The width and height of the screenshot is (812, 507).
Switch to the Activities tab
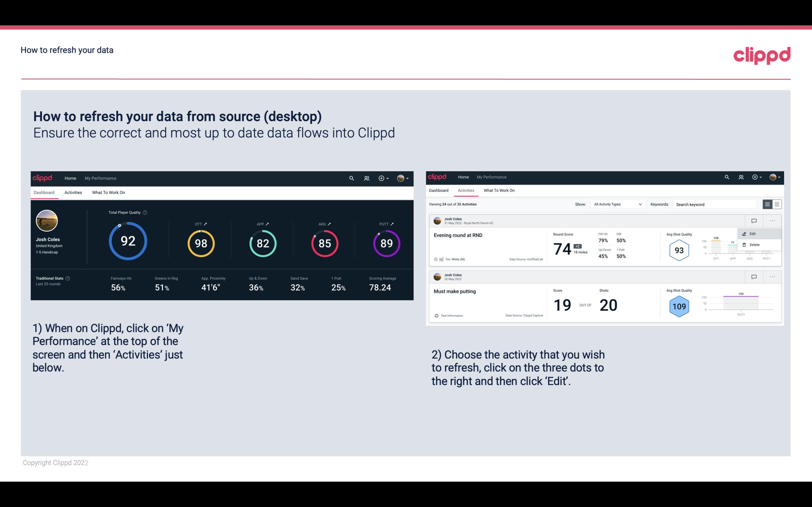(x=73, y=192)
